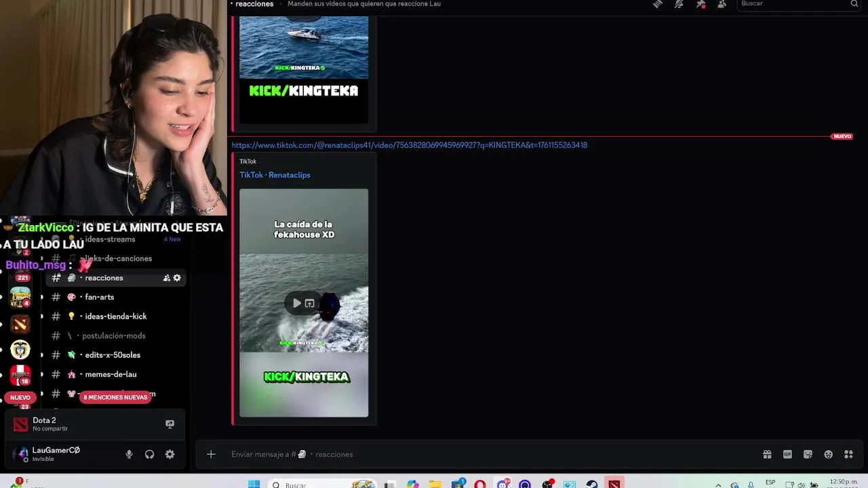Image resolution: width=868 pixels, height=488 pixels.
Task: Open the GIF picker icon
Action: 787,454
